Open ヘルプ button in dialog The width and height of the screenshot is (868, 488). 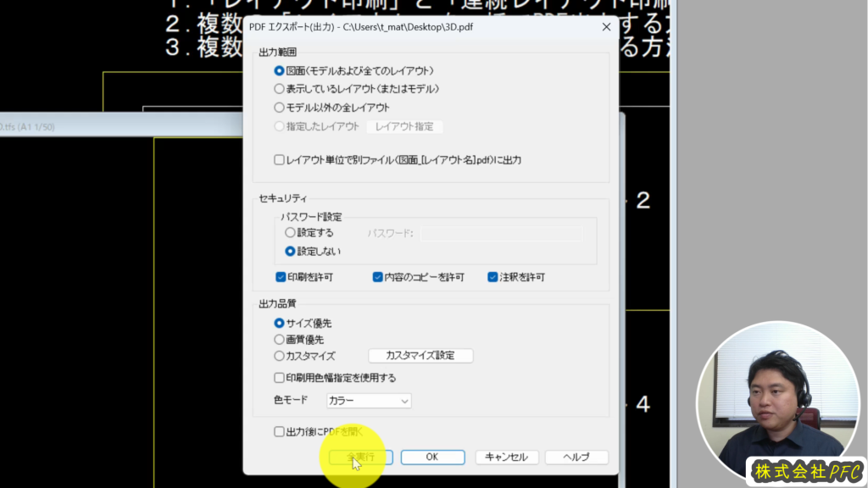click(x=576, y=457)
